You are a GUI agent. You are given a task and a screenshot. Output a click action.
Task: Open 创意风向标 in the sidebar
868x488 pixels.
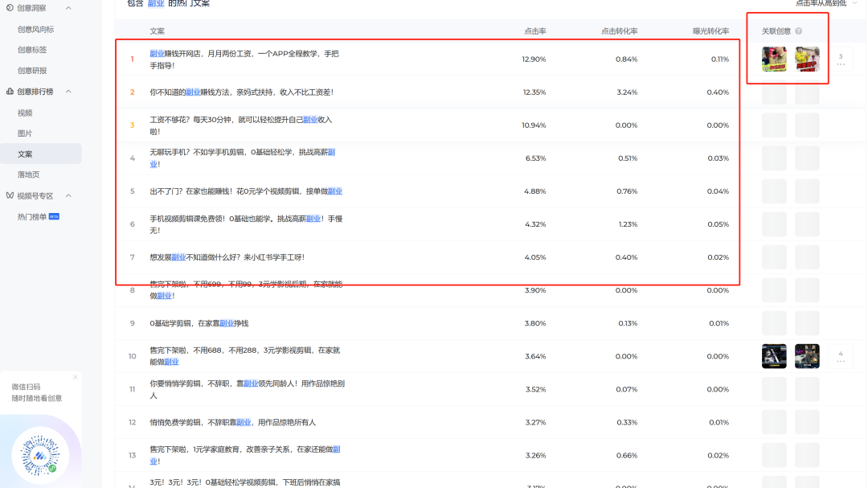coord(36,30)
